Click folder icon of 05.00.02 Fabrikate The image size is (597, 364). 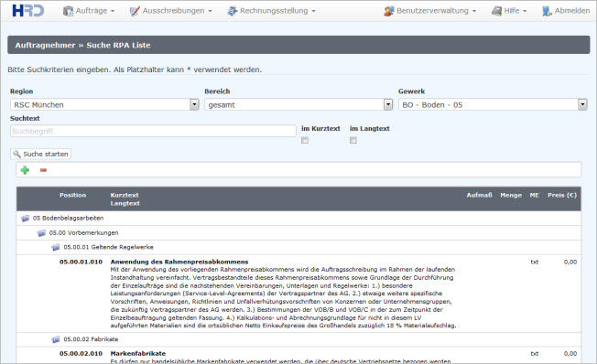pos(56,339)
